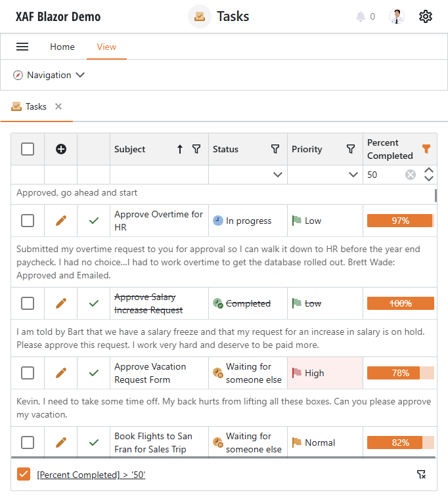
Task: Open the Status filter row dropdown
Action: coord(278,175)
